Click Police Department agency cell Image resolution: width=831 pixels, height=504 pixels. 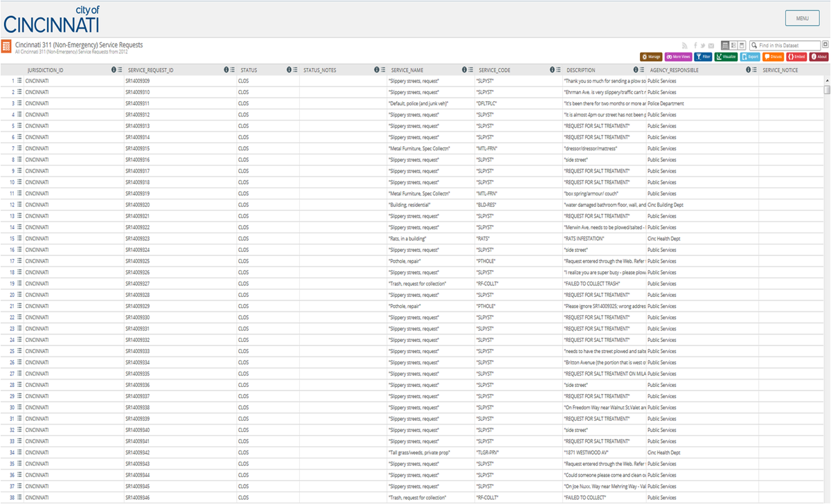tap(665, 103)
